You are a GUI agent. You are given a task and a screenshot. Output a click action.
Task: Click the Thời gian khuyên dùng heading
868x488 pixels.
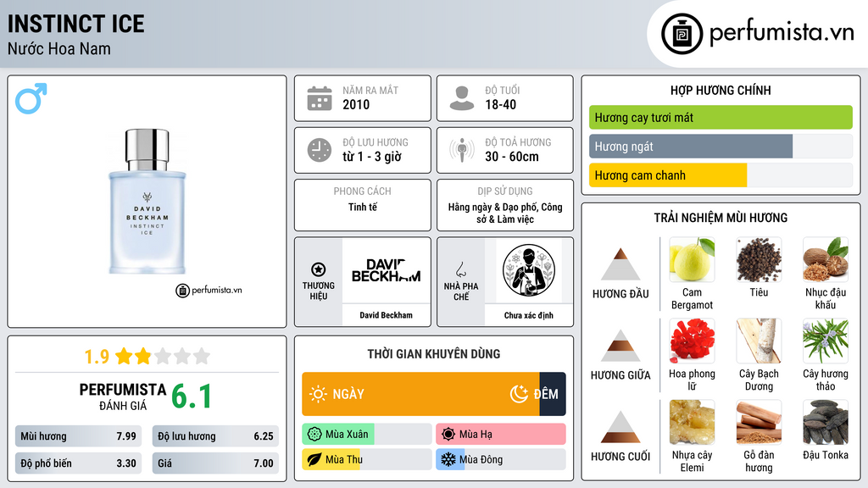point(434,354)
